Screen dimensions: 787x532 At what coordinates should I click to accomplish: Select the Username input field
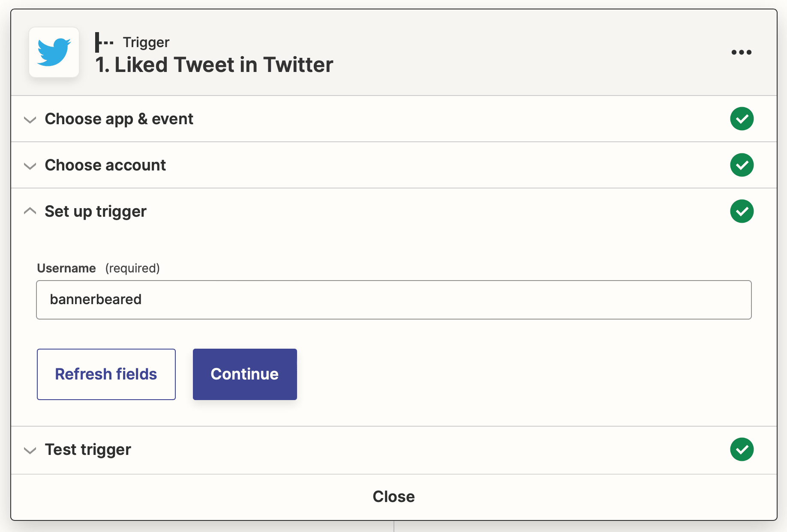click(x=393, y=300)
